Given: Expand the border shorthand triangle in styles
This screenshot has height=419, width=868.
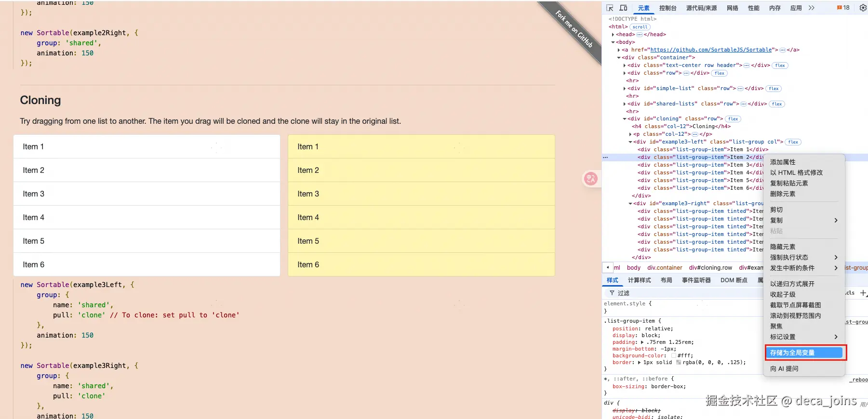Looking at the screenshot, I should 639,363.
